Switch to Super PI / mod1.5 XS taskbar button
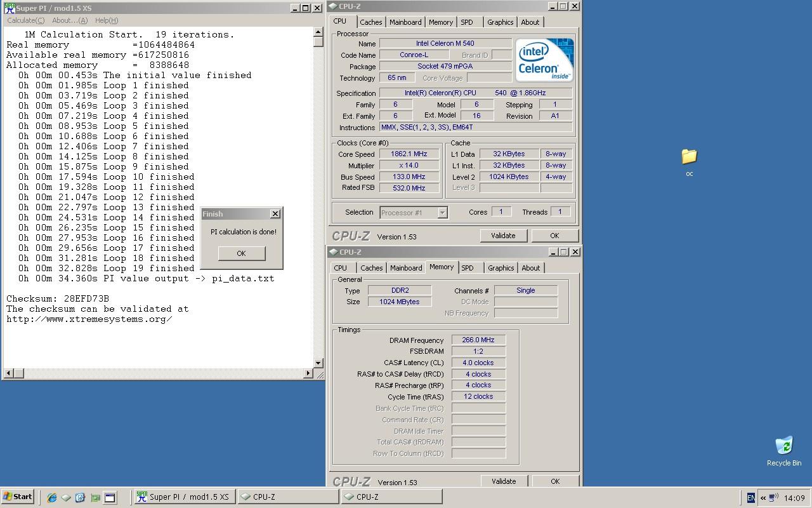Image resolution: width=812 pixels, height=508 pixels. point(185,497)
